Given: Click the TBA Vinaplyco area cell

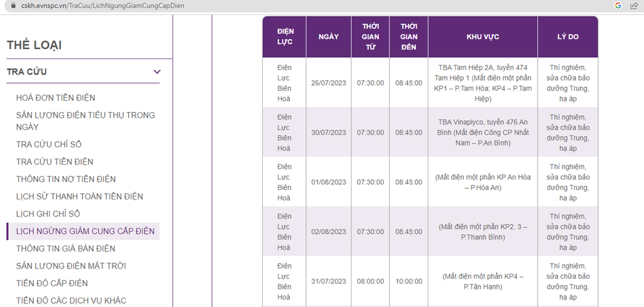Looking at the screenshot, I should pos(482,133).
